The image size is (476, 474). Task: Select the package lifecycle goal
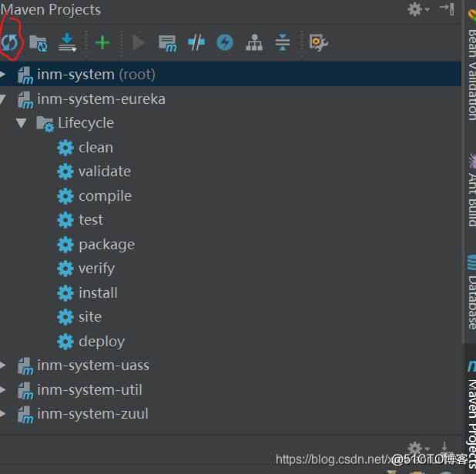coord(106,245)
